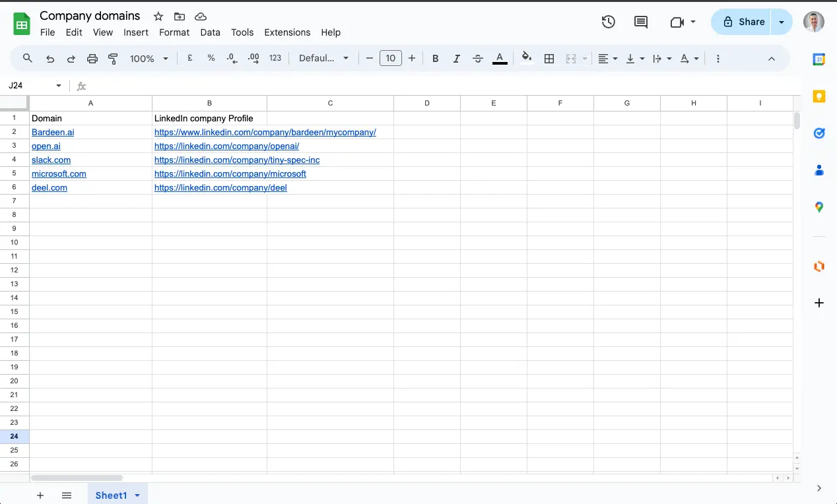Open the Help menu
Screen dimensions: 837x504
tap(331, 32)
